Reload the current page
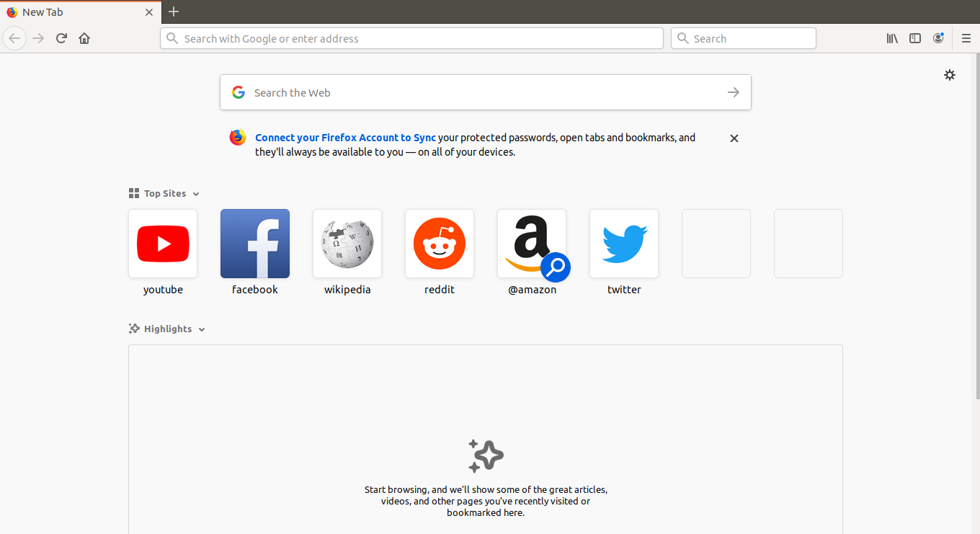The image size is (980, 534). coord(61,38)
